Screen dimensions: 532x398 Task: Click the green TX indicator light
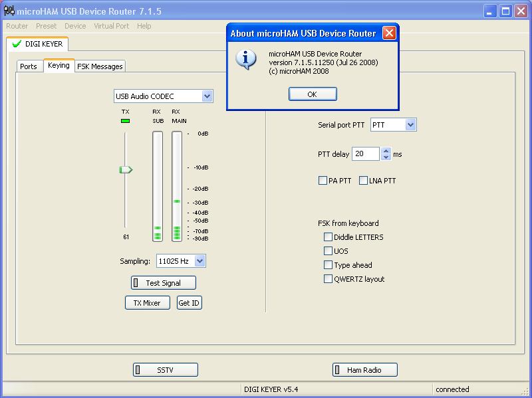[x=125, y=121]
